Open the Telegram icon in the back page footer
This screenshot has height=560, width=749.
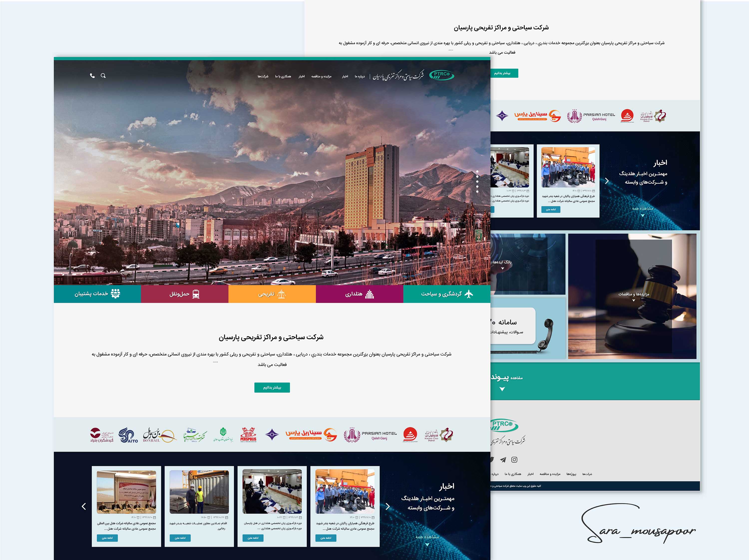point(503,459)
